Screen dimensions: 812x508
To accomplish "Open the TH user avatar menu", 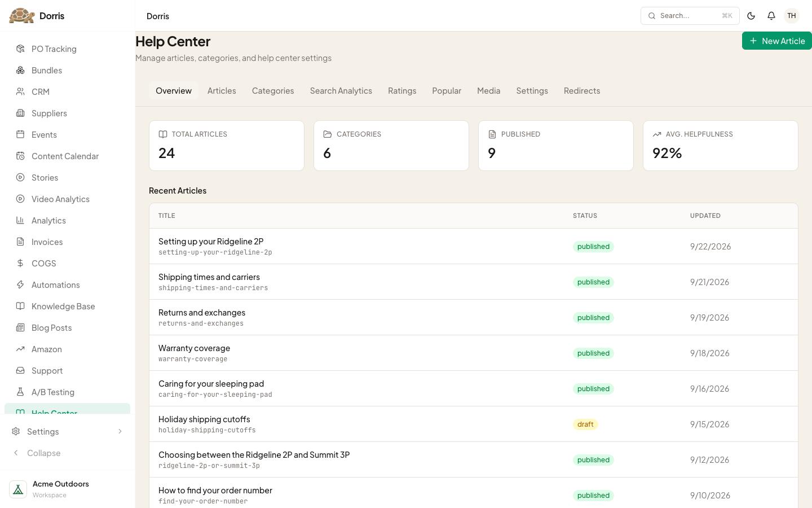I will (x=792, y=16).
